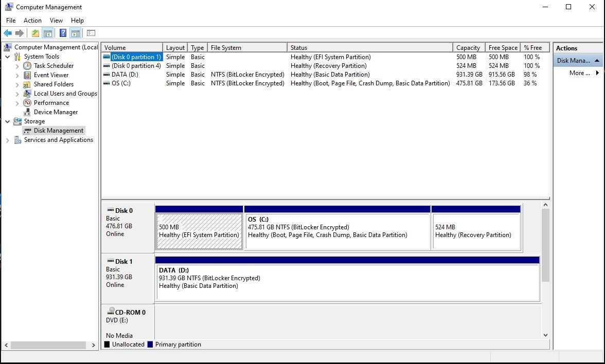
Task: Collapse the Disk Management actions section
Action: (597, 61)
